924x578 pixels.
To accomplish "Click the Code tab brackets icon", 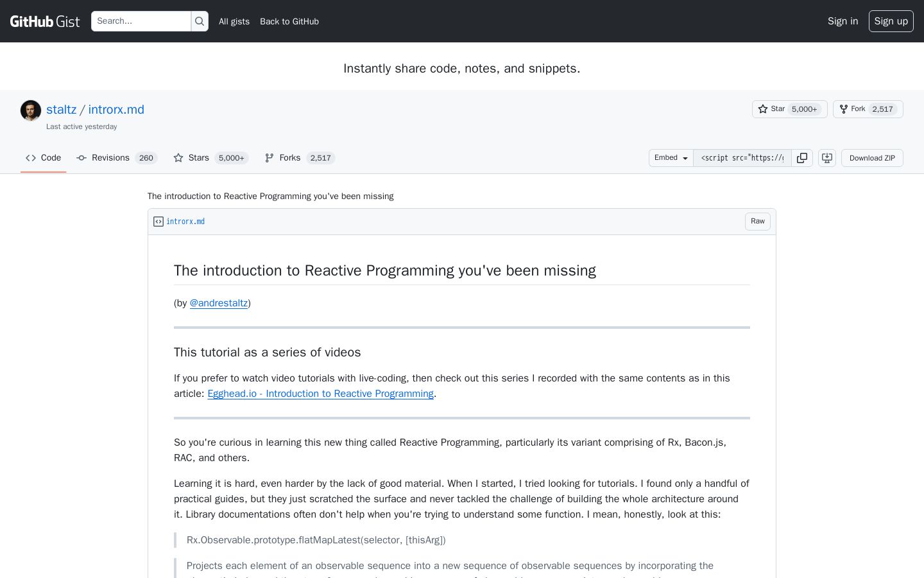I will (x=31, y=158).
